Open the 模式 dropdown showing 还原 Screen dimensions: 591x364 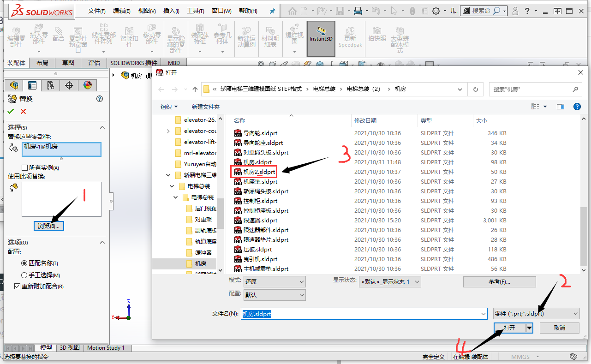pyautogui.click(x=303, y=281)
